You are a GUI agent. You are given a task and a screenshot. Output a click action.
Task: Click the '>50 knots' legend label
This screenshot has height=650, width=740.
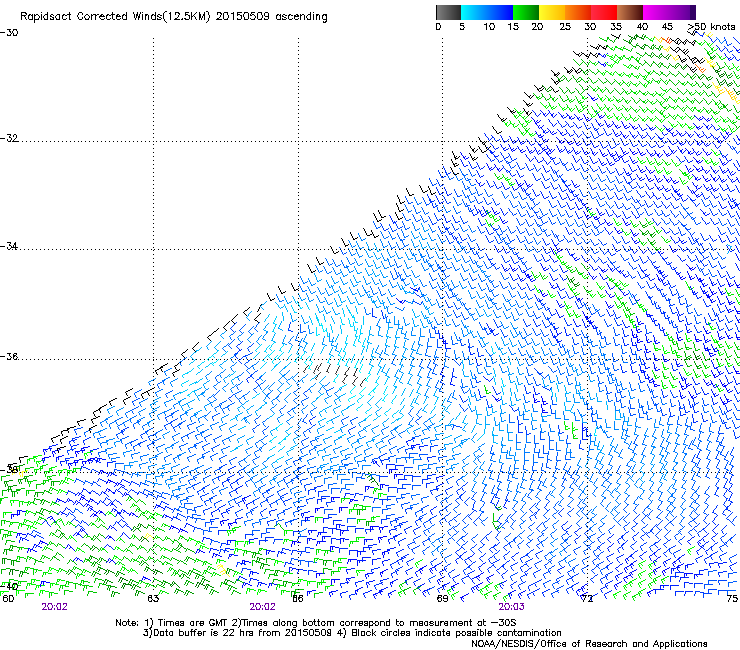pyautogui.click(x=711, y=27)
